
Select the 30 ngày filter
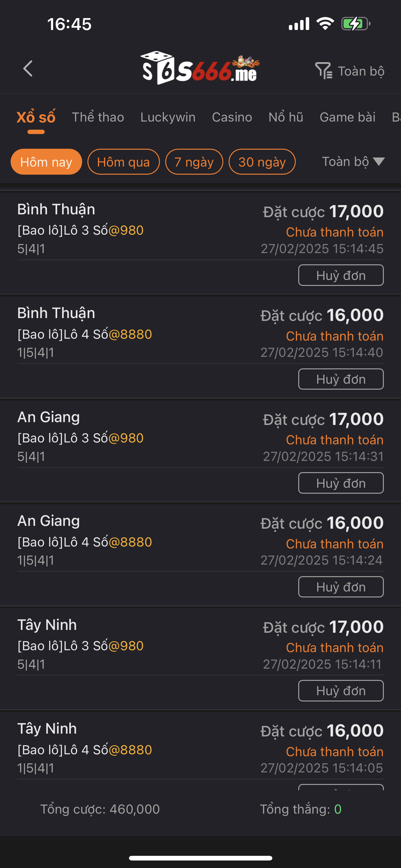[x=262, y=162]
